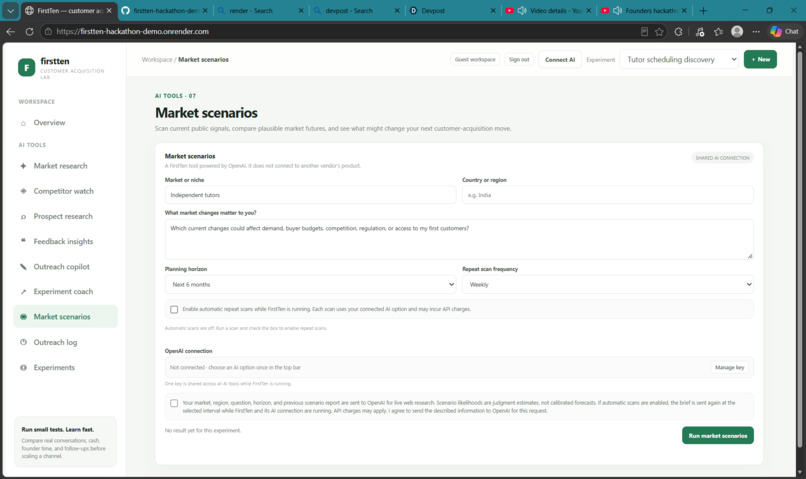The image size is (806, 479).
Task: Open Feedback insights in sidebar
Action: pos(65,242)
